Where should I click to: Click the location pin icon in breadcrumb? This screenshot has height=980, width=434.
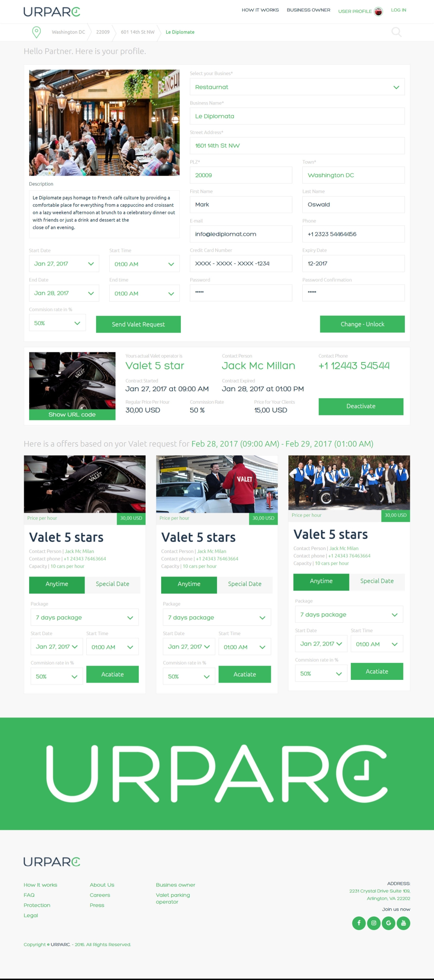pos(36,32)
